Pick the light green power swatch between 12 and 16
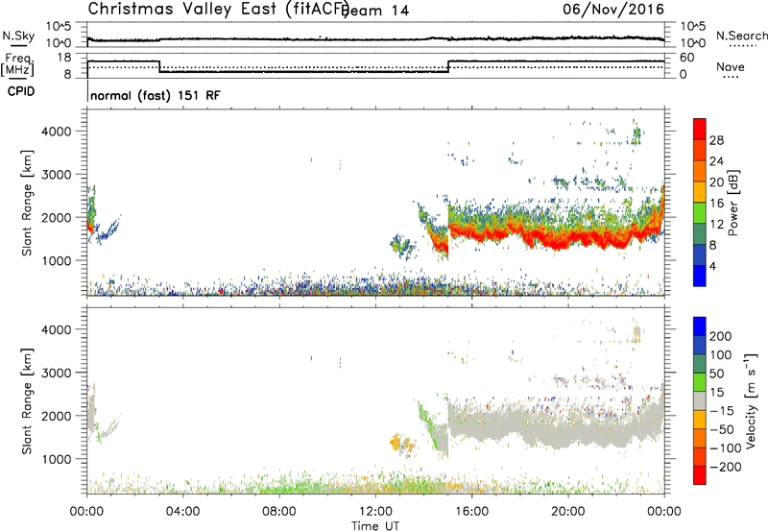The image size is (768, 532). pyautogui.click(x=700, y=212)
